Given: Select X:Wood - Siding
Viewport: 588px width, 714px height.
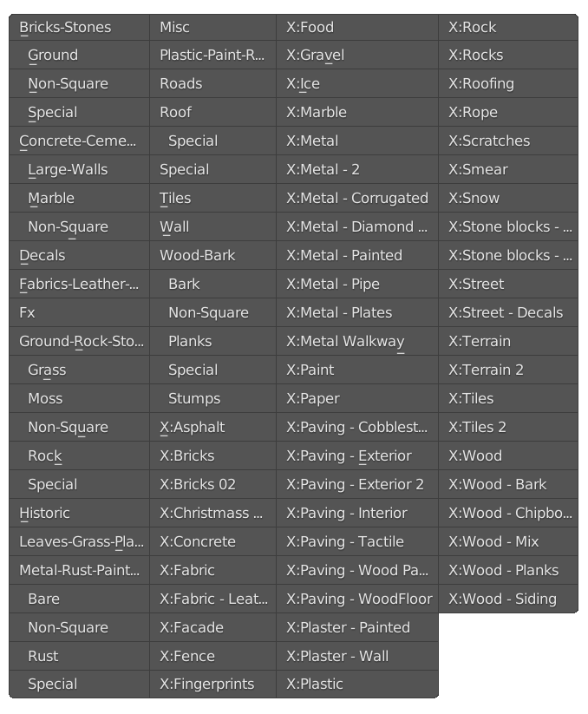Looking at the screenshot, I should click(508, 599).
